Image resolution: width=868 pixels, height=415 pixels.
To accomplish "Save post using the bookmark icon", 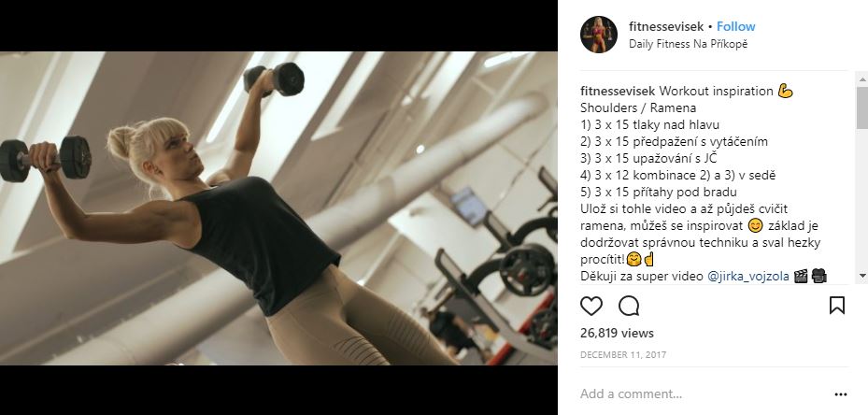I will click(837, 306).
